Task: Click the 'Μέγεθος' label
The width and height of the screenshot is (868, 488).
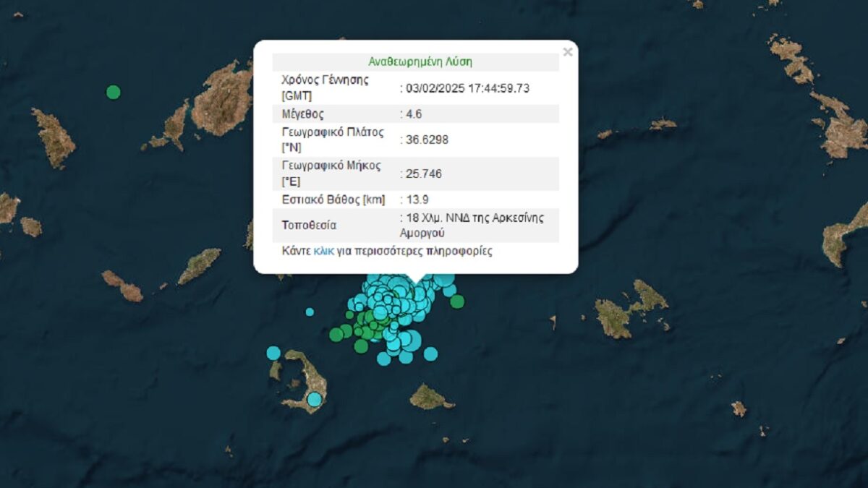Action: point(302,114)
